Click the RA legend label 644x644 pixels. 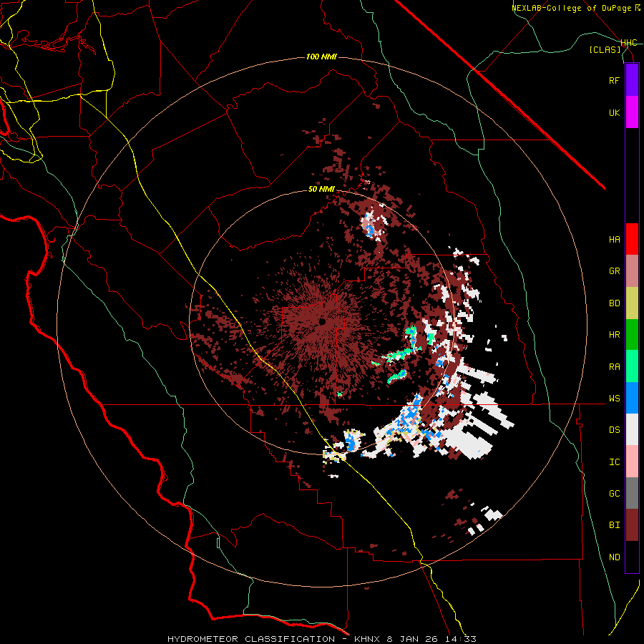(x=614, y=367)
